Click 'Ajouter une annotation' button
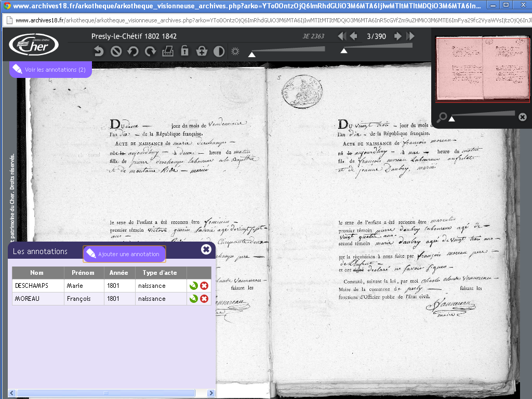This screenshot has width=532, height=399. [124, 254]
